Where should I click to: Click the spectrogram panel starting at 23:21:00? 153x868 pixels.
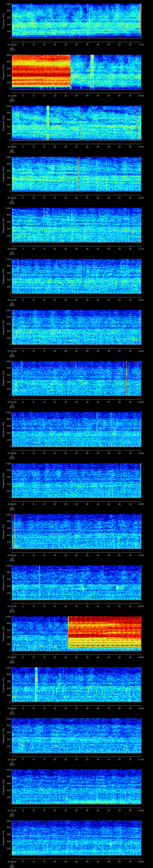click(x=77, y=276)
